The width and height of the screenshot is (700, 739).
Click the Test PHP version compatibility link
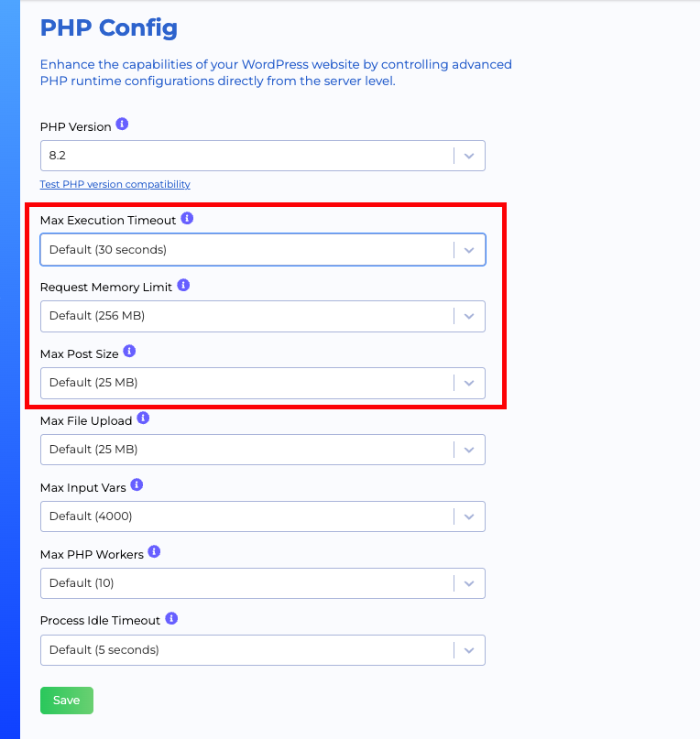pyautogui.click(x=115, y=184)
